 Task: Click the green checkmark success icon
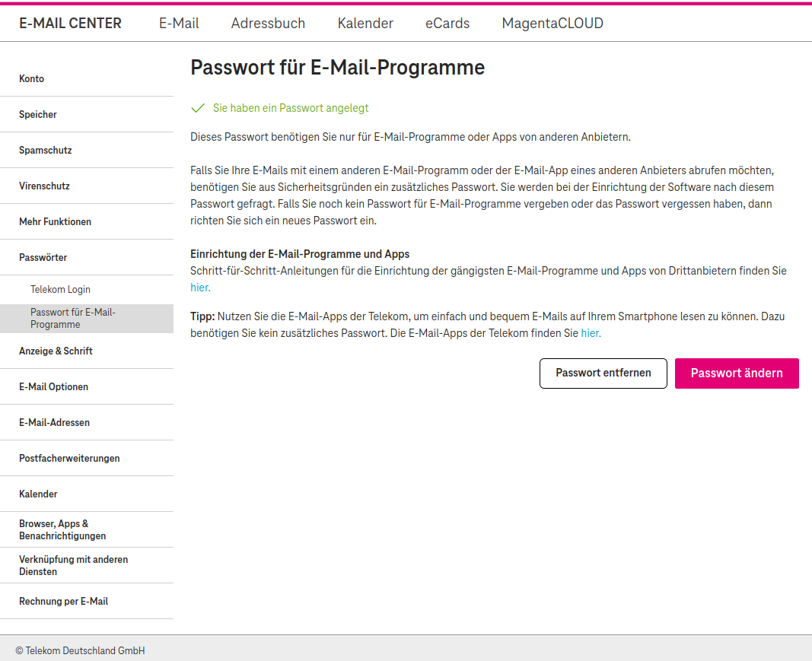[198, 108]
